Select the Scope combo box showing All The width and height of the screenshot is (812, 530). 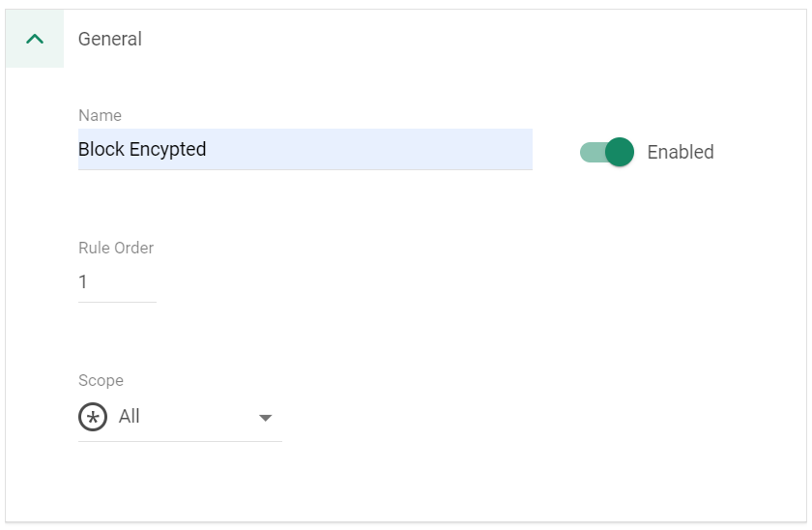tap(180, 417)
